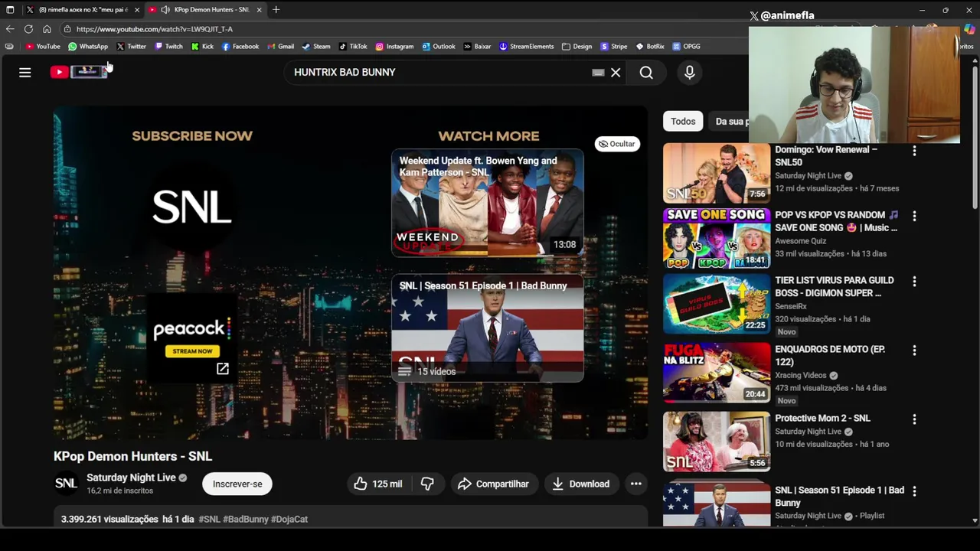Reload the page
The height and width of the screenshot is (551, 980).
click(x=28, y=29)
